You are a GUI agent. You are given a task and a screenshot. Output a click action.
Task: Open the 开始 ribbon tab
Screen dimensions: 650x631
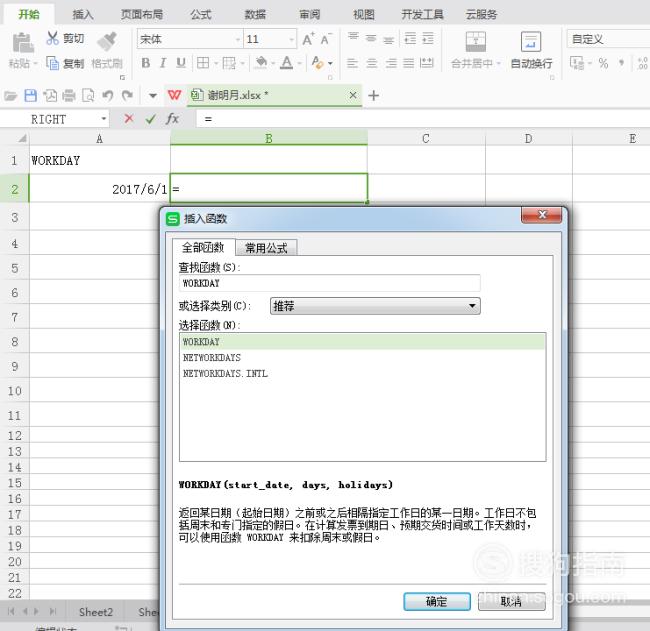[29, 15]
